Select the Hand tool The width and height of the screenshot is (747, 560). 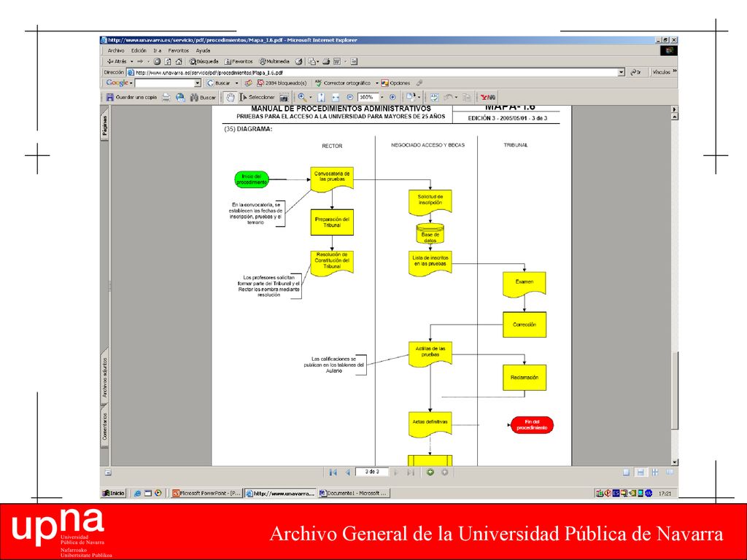point(231,97)
